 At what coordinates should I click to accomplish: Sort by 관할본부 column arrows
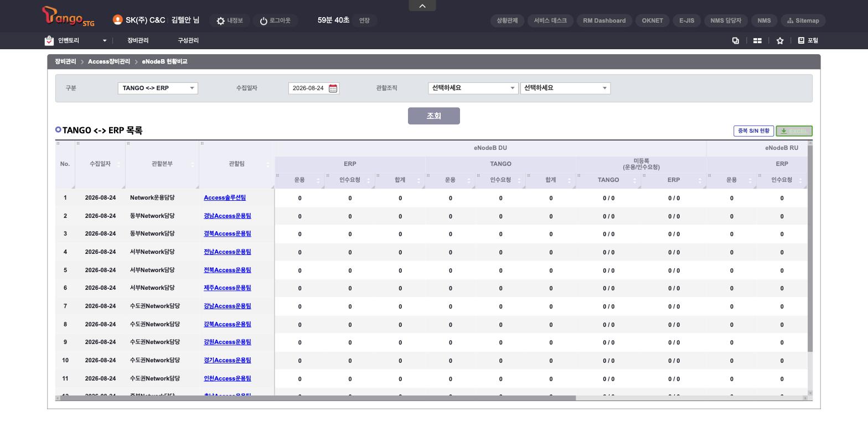click(192, 164)
